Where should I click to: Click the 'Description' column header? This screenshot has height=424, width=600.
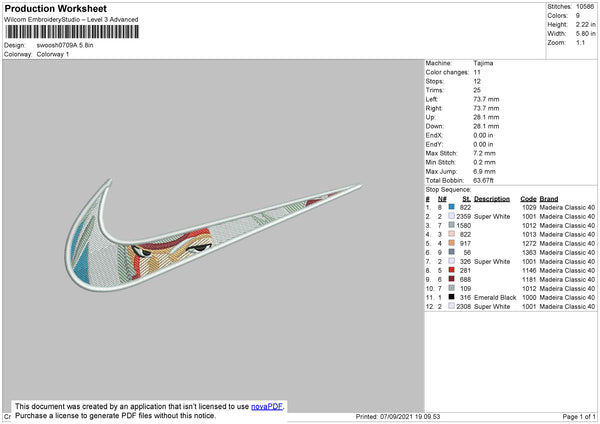coord(492,199)
